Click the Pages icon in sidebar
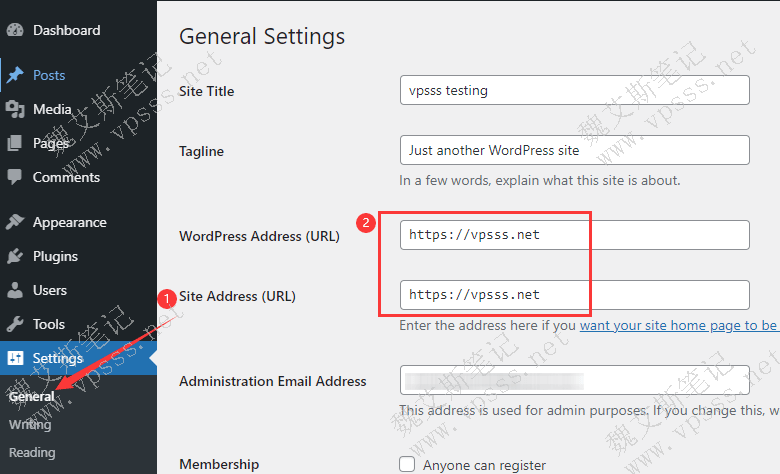Image resolution: width=780 pixels, height=474 pixels. tap(15, 143)
